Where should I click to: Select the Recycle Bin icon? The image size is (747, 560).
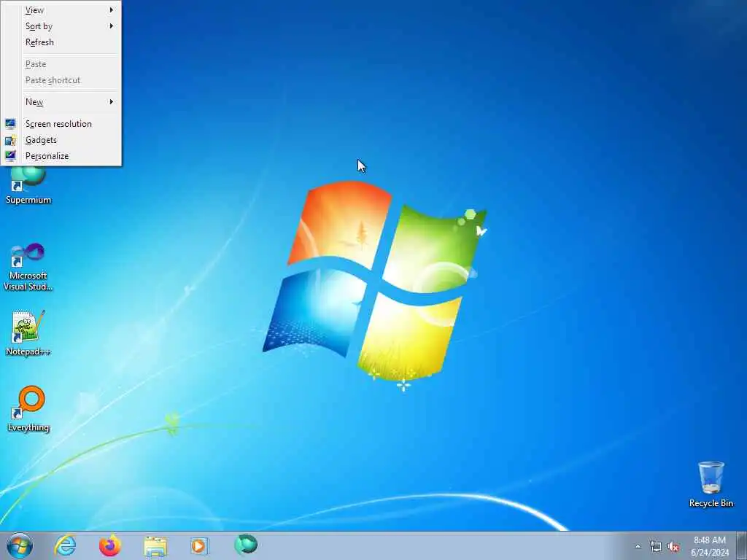pos(711,484)
